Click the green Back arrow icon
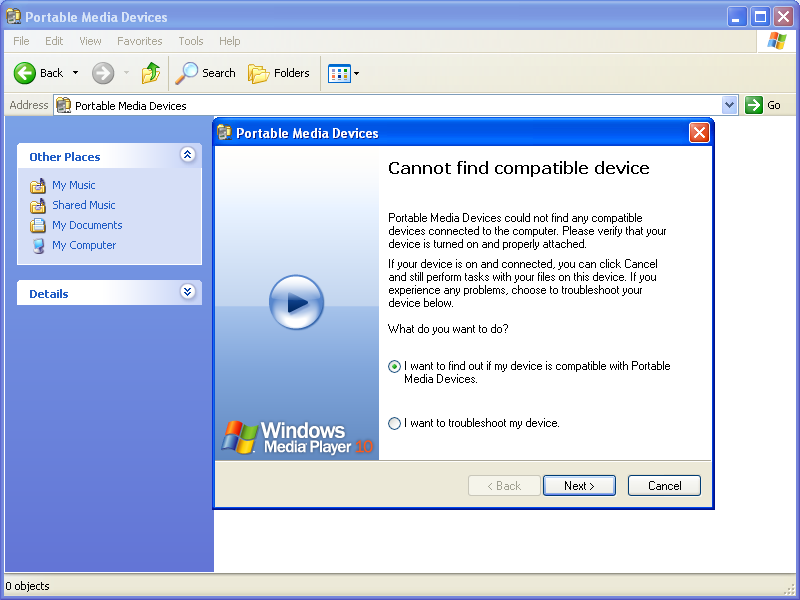Image resolution: width=800 pixels, height=600 pixels. [x=24, y=73]
